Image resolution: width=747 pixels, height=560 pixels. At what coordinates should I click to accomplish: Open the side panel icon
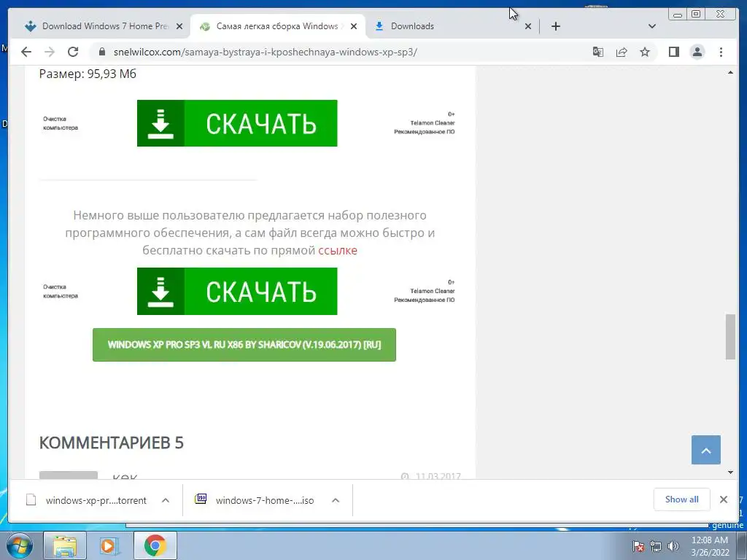[673, 52]
